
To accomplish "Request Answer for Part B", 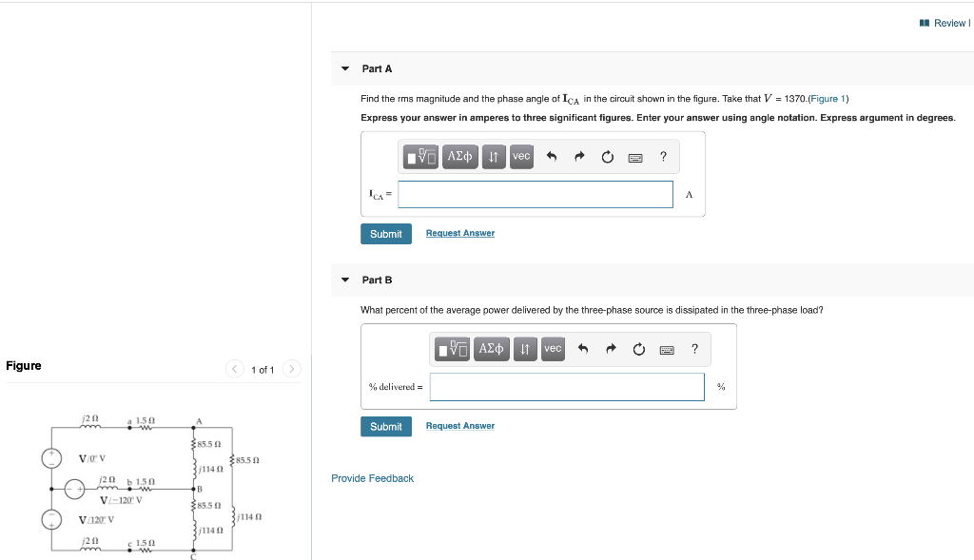I will [460, 426].
